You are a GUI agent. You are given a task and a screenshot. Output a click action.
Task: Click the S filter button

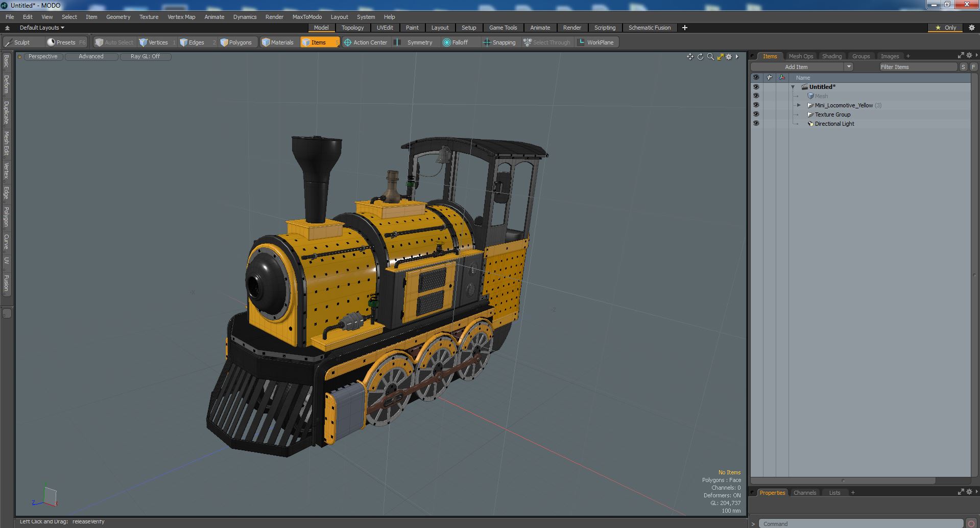pyautogui.click(x=963, y=67)
